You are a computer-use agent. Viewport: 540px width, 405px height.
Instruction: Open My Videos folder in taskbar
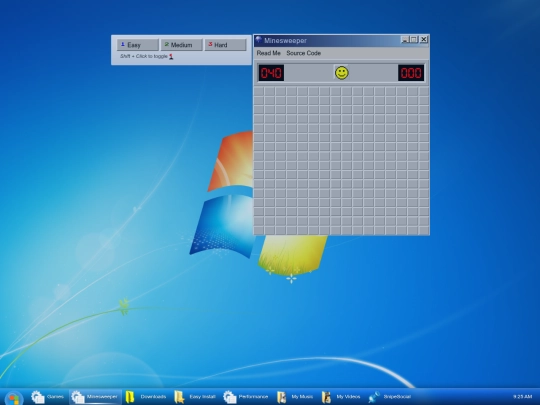coord(341,397)
